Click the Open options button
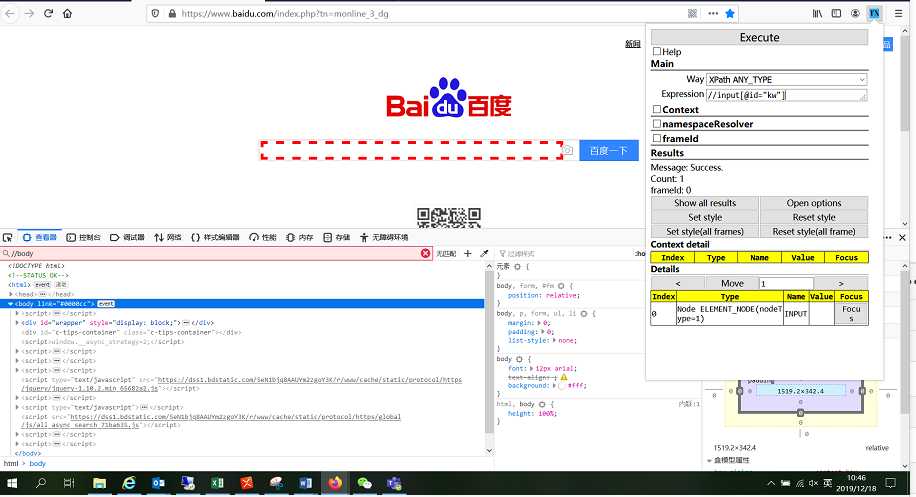 click(814, 203)
